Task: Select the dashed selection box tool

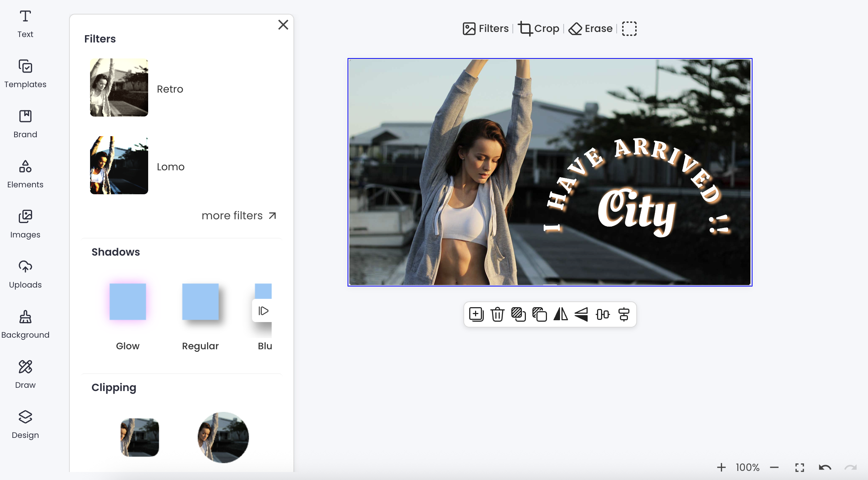Action: point(629,28)
